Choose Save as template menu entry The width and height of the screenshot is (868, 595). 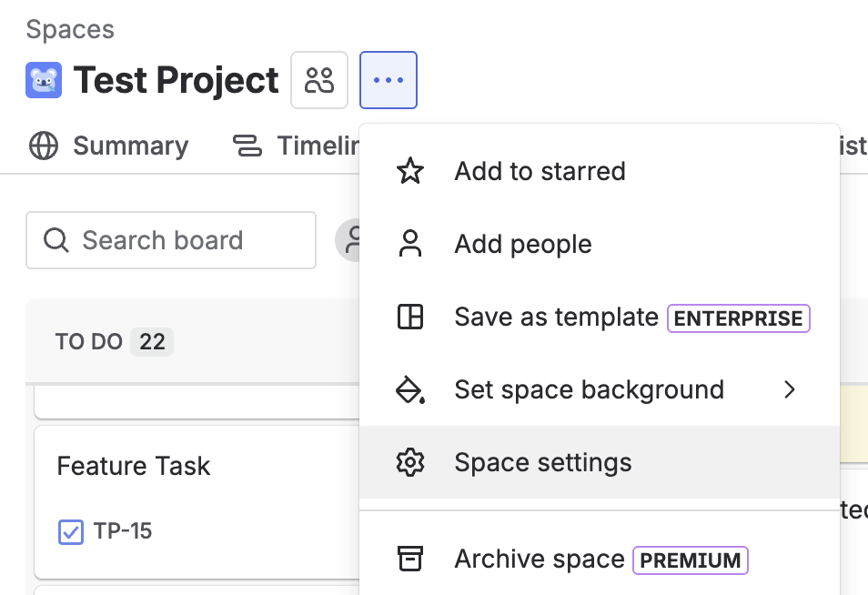tap(556, 317)
